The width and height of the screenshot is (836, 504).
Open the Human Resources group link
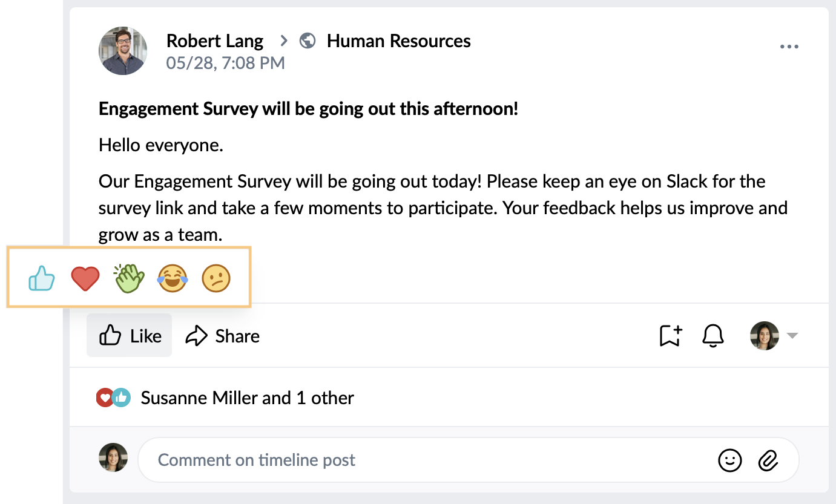coord(399,41)
